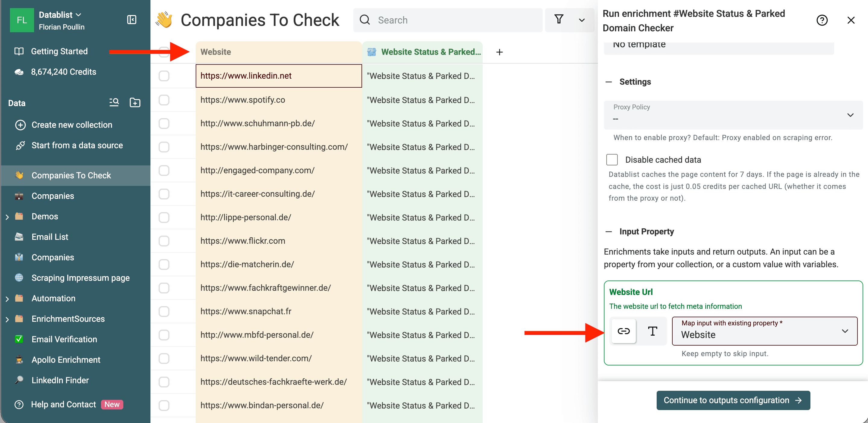Screen dimensions: 868x423
Task: Open the help question mark in enrichment panel
Action: [x=822, y=20]
